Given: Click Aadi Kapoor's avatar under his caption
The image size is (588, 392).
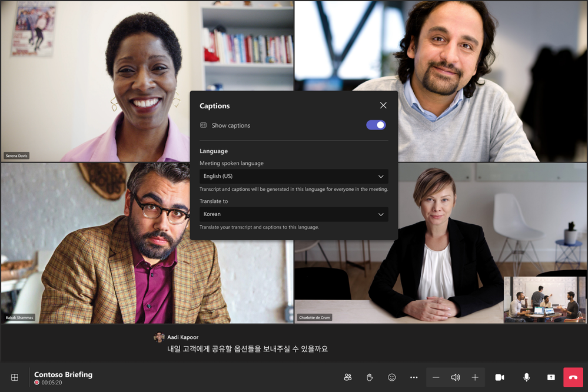Looking at the screenshot, I should pyautogui.click(x=159, y=337).
